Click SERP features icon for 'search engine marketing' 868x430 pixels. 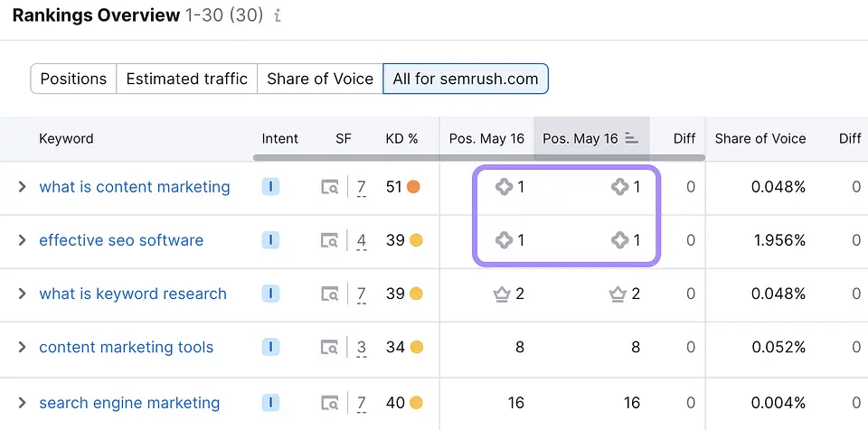coord(331,403)
